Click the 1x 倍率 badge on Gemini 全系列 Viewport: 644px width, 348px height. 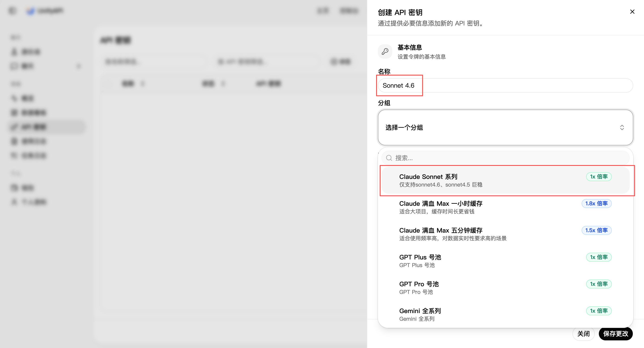(599, 311)
